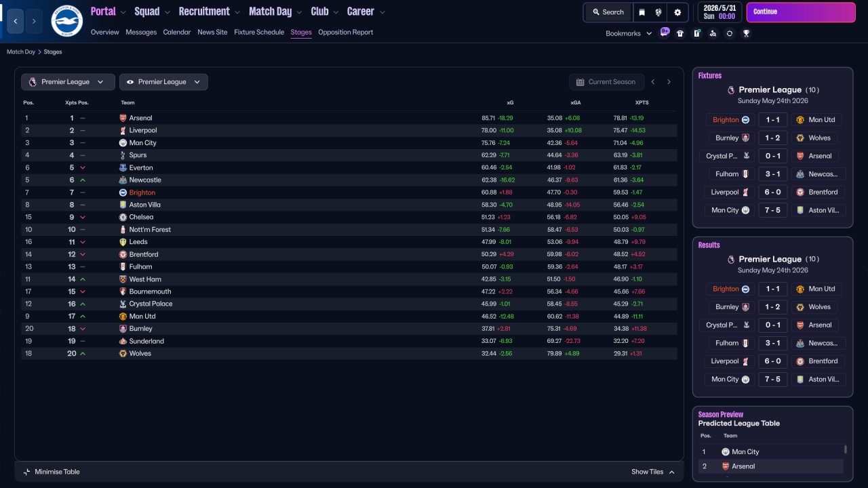Image resolution: width=868 pixels, height=488 pixels.
Task: Switch to the Fixture Schedule tab
Action: [x=259, y=32]
